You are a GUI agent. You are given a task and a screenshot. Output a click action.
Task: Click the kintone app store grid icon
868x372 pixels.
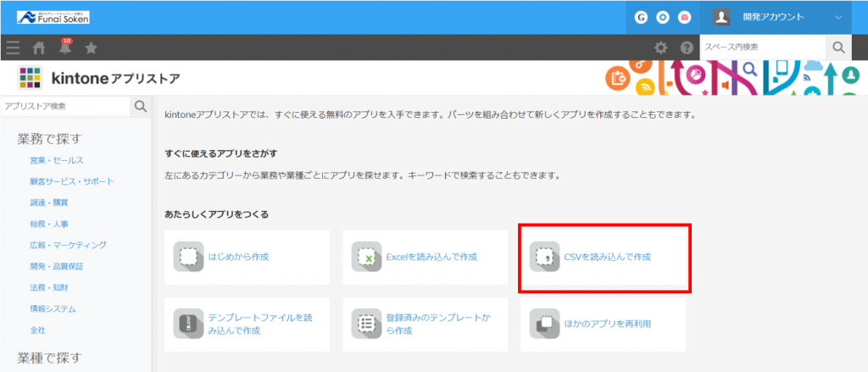click(x=30, y=78)
